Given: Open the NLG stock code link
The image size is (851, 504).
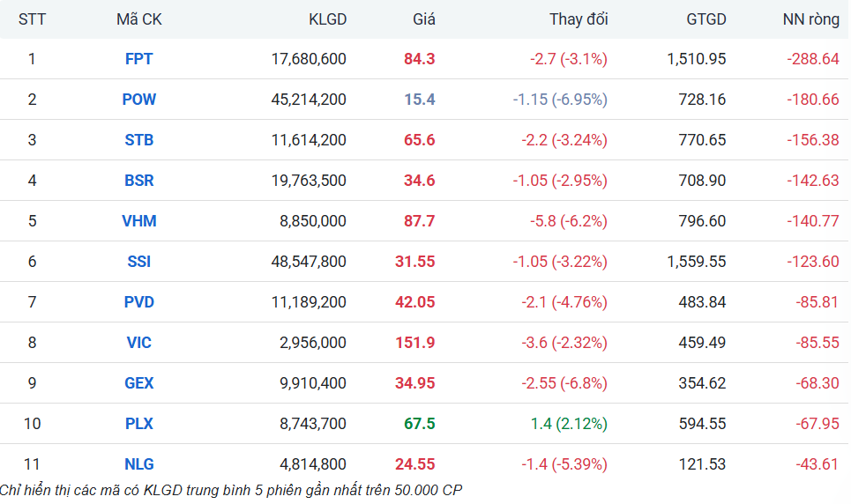Looking at the screenshot, I should 139,463.
